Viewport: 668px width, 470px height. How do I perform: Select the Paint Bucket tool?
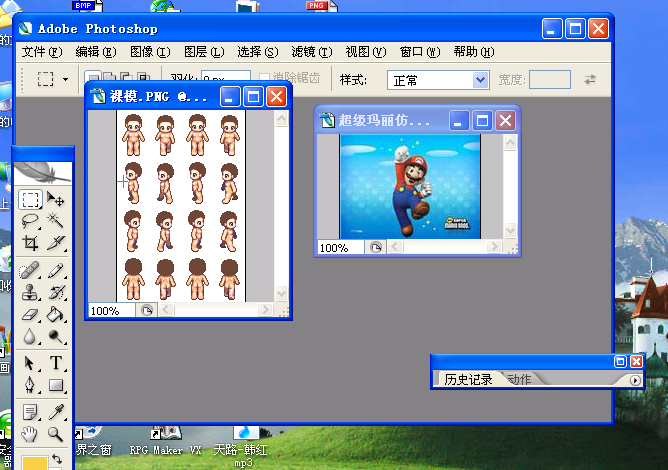(55, 314)
